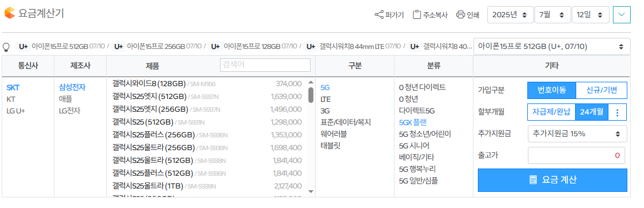
Task: Click the 요금 계산 calculate button
Action: [x=552, y=180]
